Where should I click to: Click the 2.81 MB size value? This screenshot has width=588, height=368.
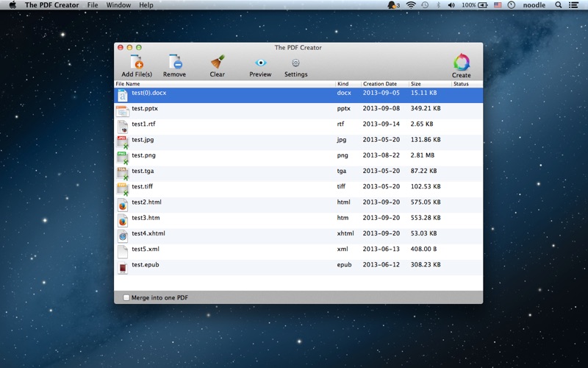pyautogui.click(x=422, y=155)
